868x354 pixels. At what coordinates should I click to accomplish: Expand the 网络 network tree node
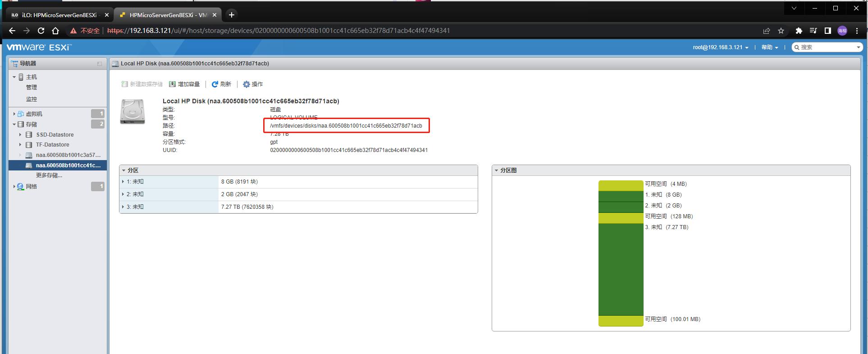14,187
